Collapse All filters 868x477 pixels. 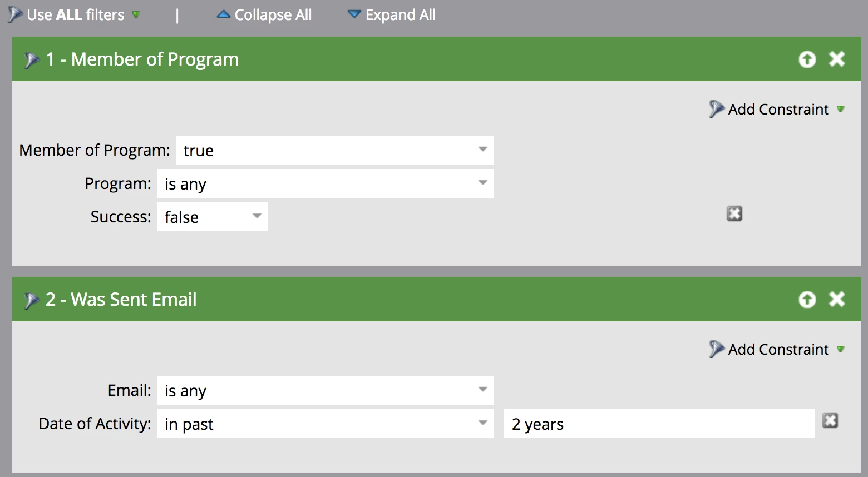(x=264, y=15)
